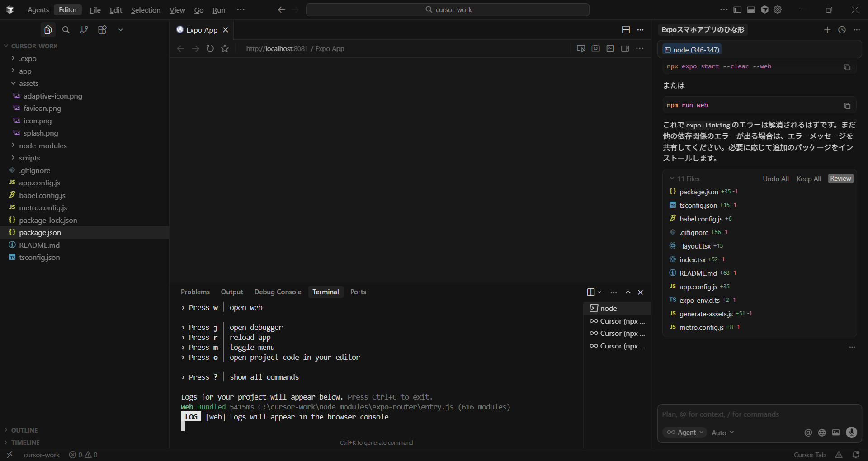
Task: Open the Search view in sidebar
Action: pyautogui.click(x=66, y=30)
